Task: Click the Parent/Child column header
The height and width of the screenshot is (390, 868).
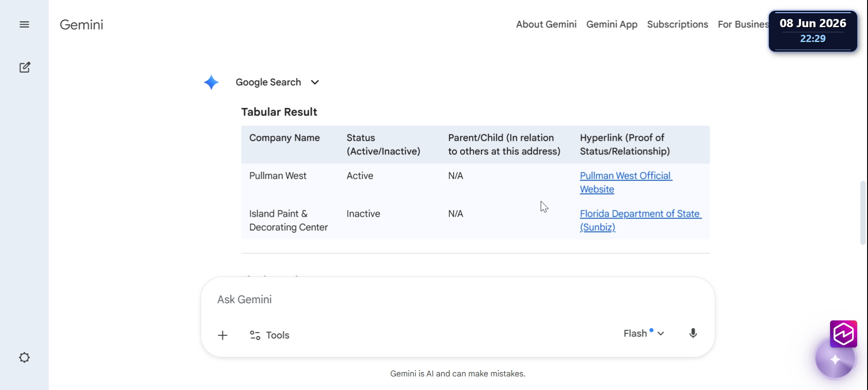Action: pyautogui.click(x=504, y=144)
